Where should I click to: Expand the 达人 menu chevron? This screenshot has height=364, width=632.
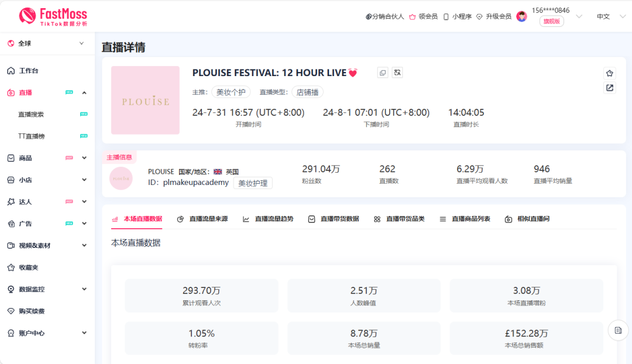(x=84, y=201)
